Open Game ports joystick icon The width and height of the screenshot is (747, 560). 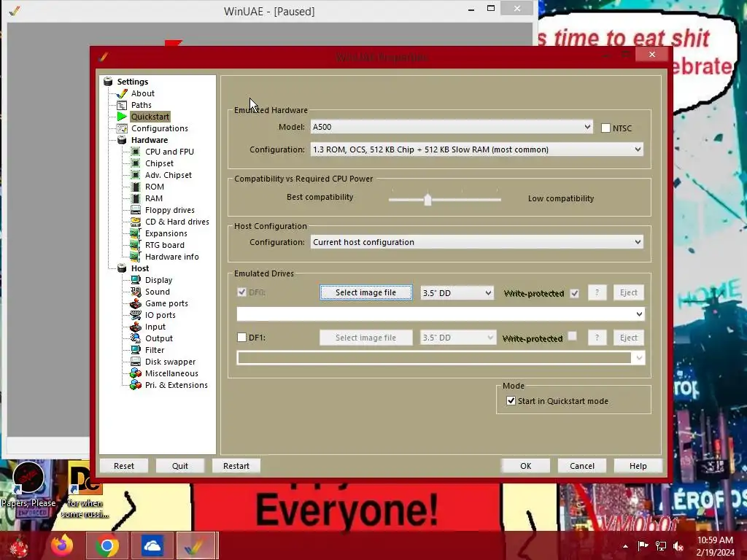136,303
